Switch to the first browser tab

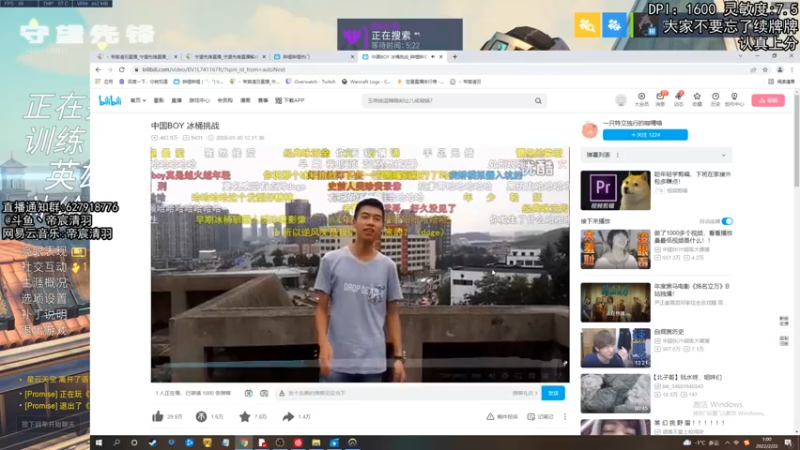click(137, 57)
